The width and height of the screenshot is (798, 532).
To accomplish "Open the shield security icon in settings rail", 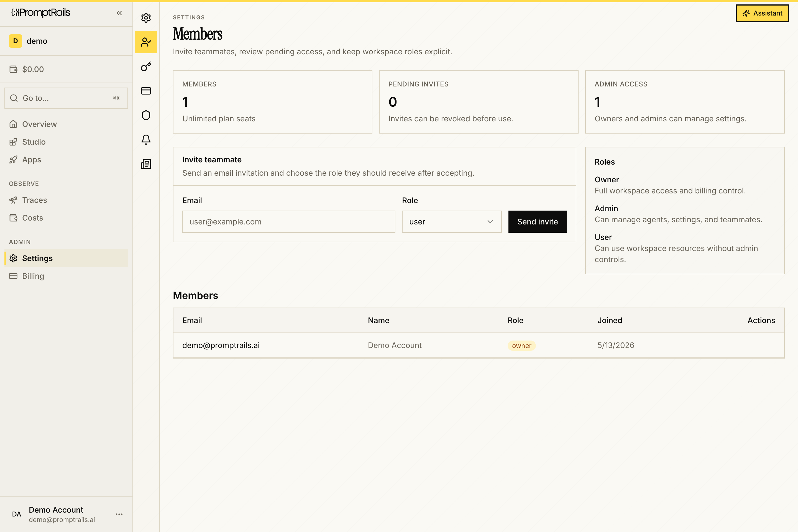I will pyautogui.click(x=146, y=115).
